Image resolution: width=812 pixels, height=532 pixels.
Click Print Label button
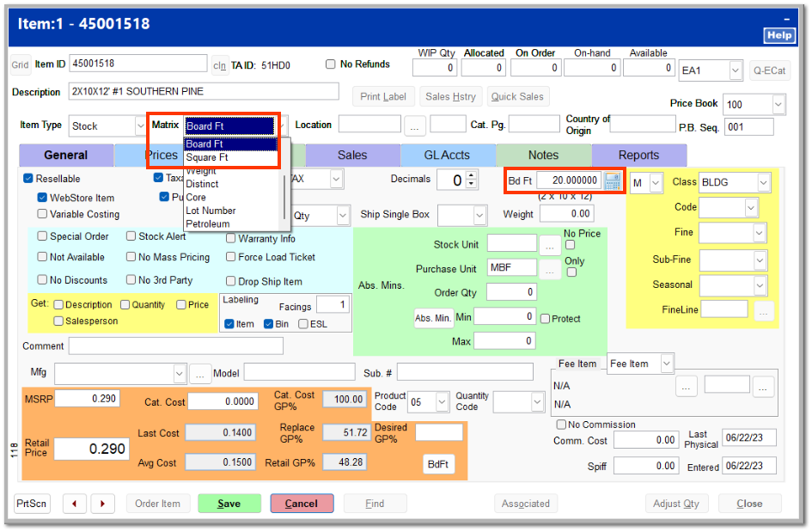pyautogui.click(x=383, y=97)
